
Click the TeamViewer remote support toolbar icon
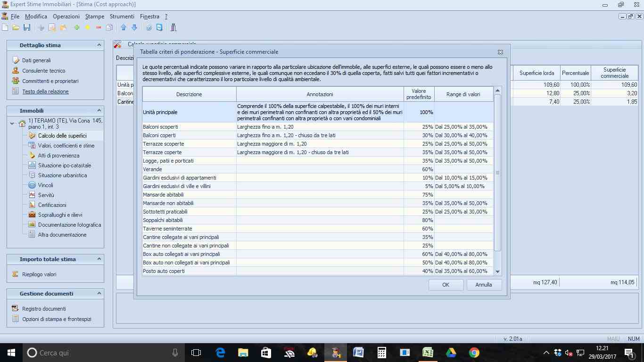point(159,28)
